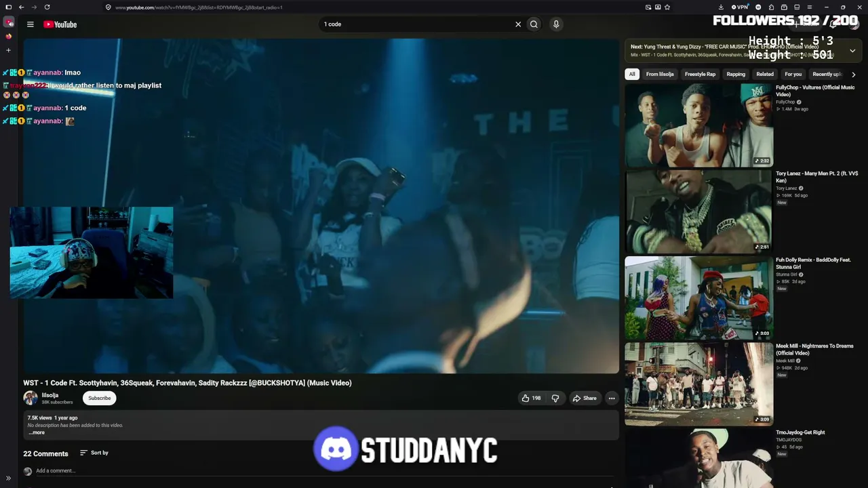Image resolution: width=868 pixels, height=488 pixels.
Task: Click the address bar URL
Action: [199, 7]
